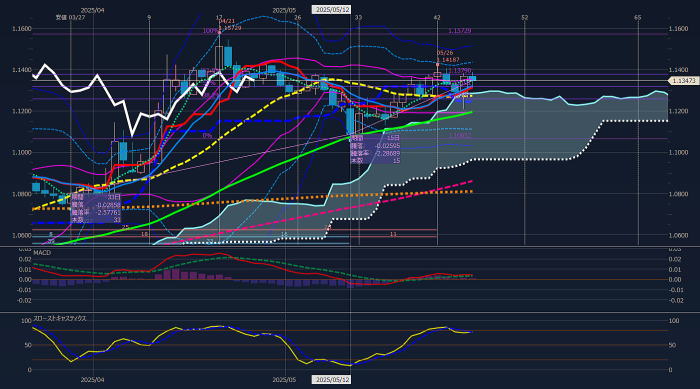This screenshot has height=389, width=700.
Task: Click cycle number 33 at top
Action: point(358,17)
